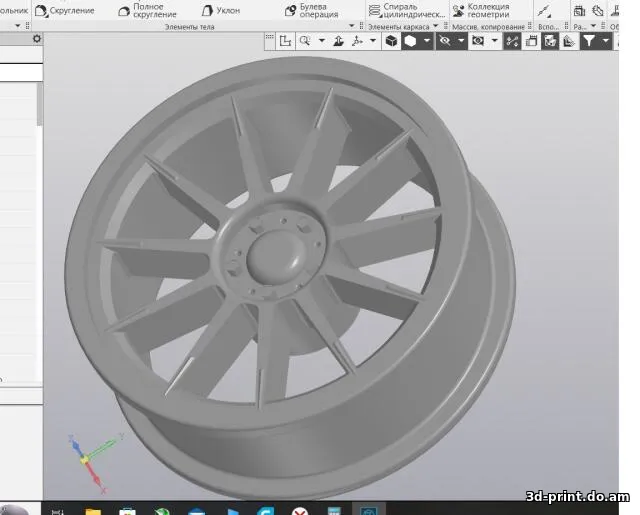Click the zoom magnifier icon
Image resolution: width=640 pixels, height=515 pixels.
point(304,41)
